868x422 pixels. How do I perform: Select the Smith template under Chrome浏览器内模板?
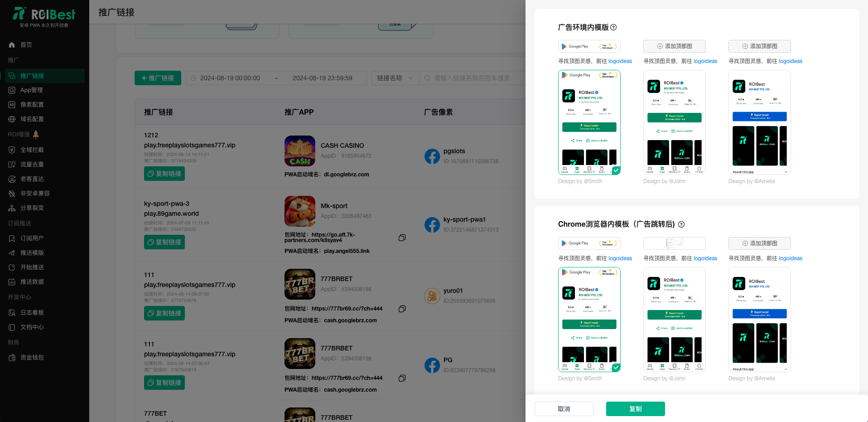(589, 320)
